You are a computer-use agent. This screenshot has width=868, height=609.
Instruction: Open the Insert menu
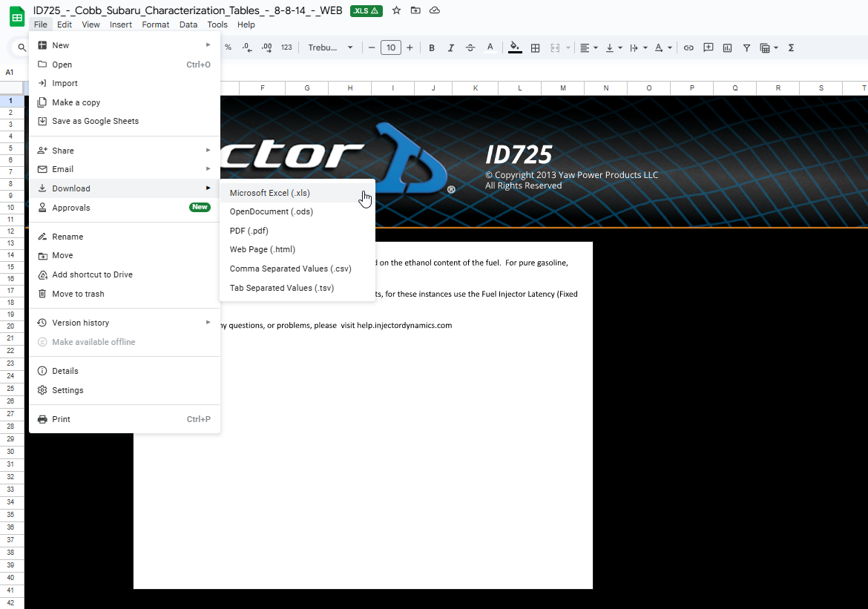(121, 24)
